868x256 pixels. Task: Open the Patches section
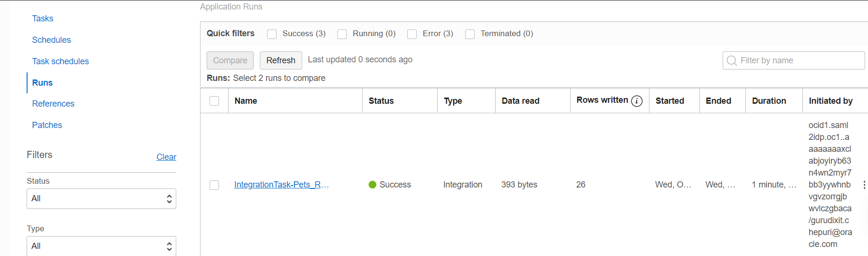(47, 125)
